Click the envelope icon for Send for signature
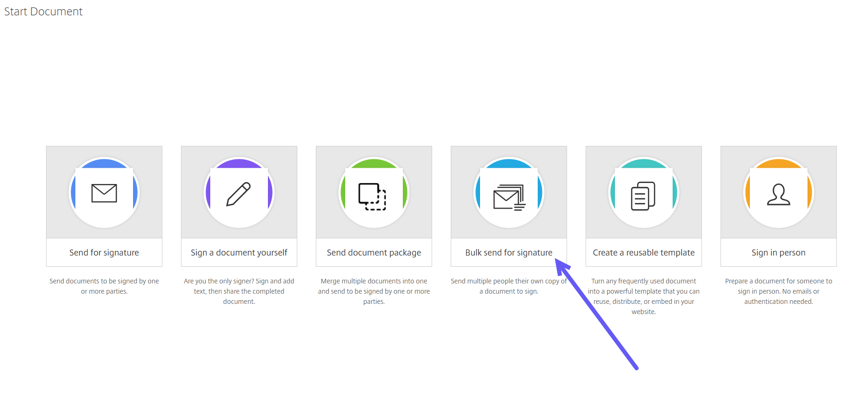The image size is (868, 394). click(104, 193)
